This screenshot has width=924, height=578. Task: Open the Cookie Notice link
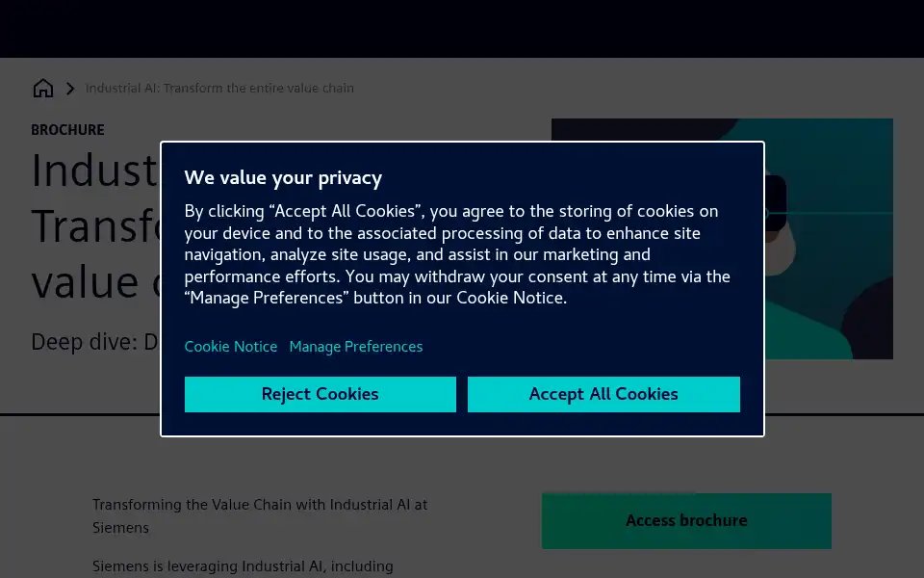(x=231, y=346)
